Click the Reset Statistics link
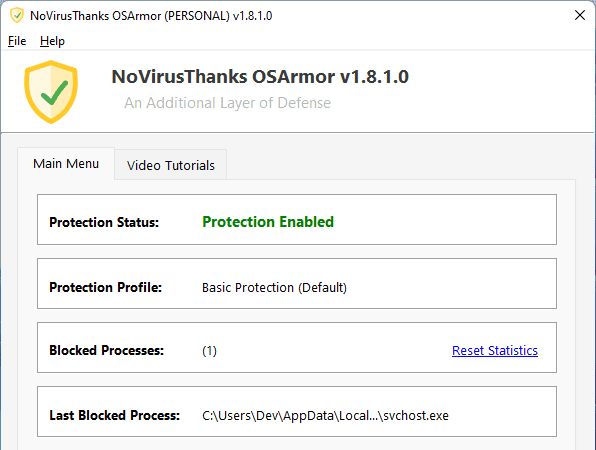Viewport: 596px width, 450px height. click(495, 350)
